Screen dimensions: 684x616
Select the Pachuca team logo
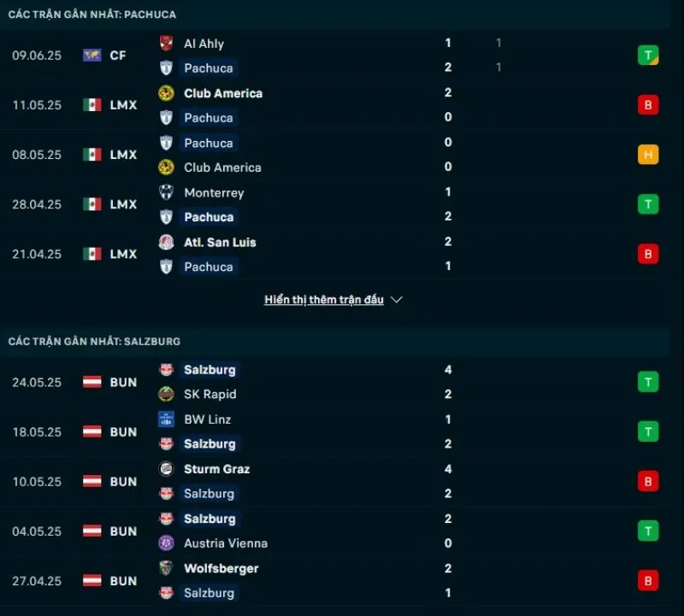pyautogui.click(x=168, y=67)
